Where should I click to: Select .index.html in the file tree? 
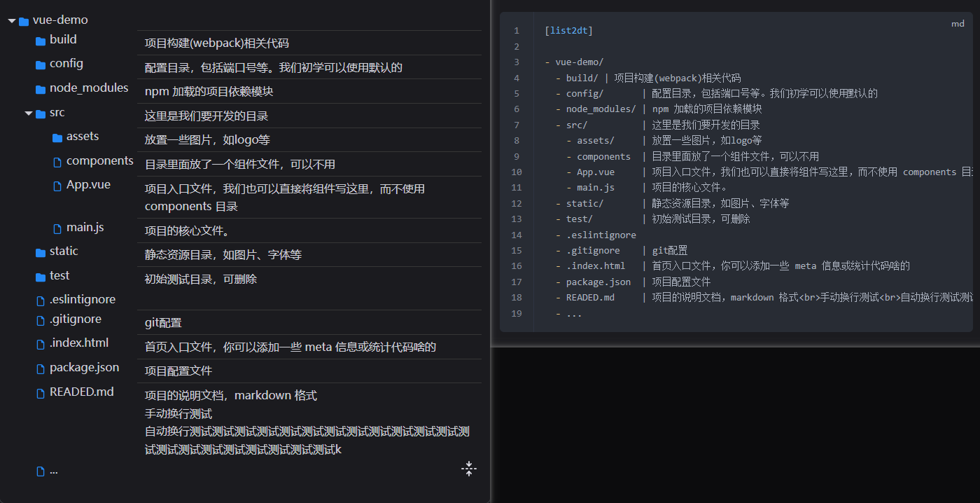(78, 343)
